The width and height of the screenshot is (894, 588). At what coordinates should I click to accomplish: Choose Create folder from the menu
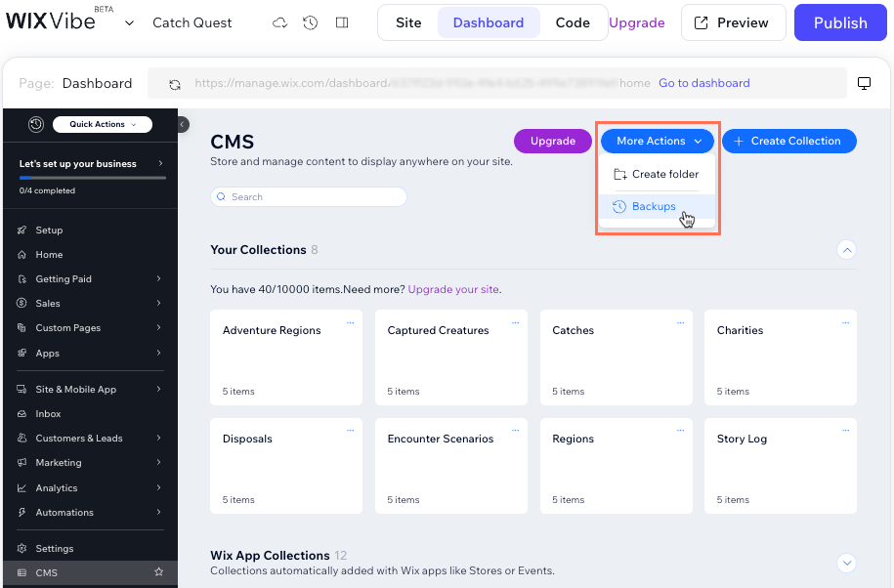(x=657, y=174)
